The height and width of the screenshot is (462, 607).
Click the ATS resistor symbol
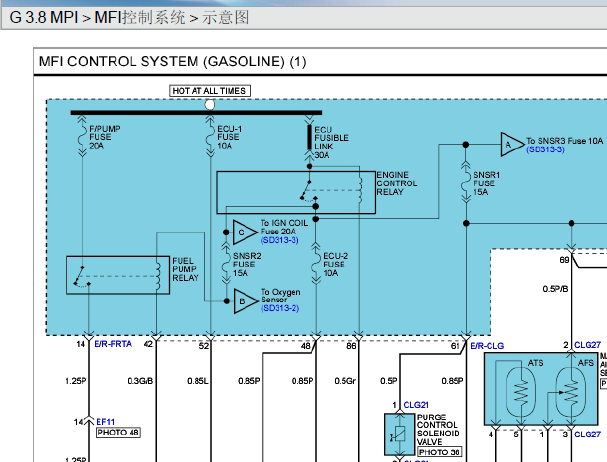521,392
